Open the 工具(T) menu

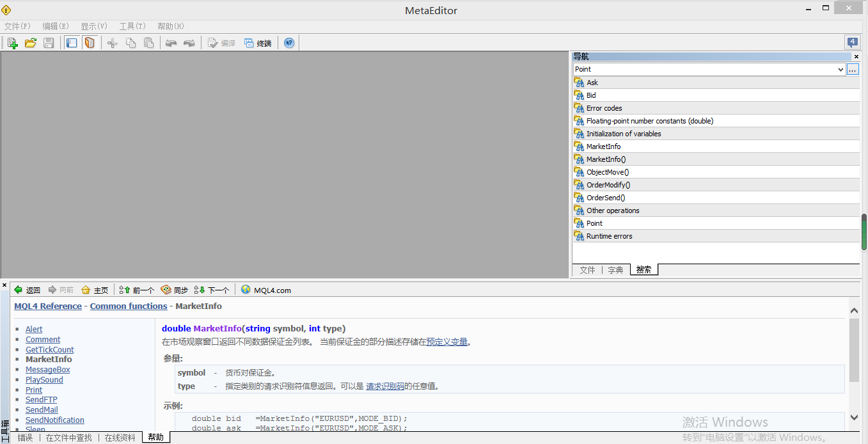(132, 26)
